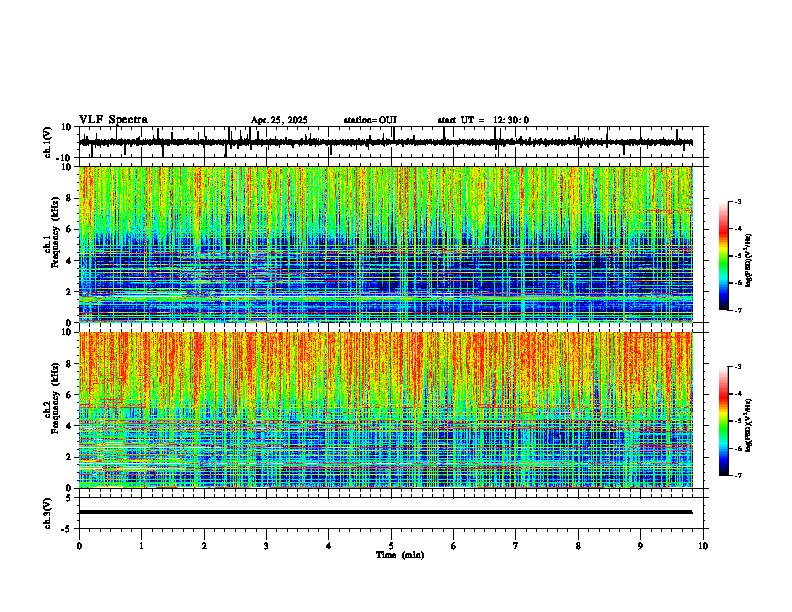792x612 pixels.
Task: Click the "VLF Spectra" plot title
Action: point(113,120)
